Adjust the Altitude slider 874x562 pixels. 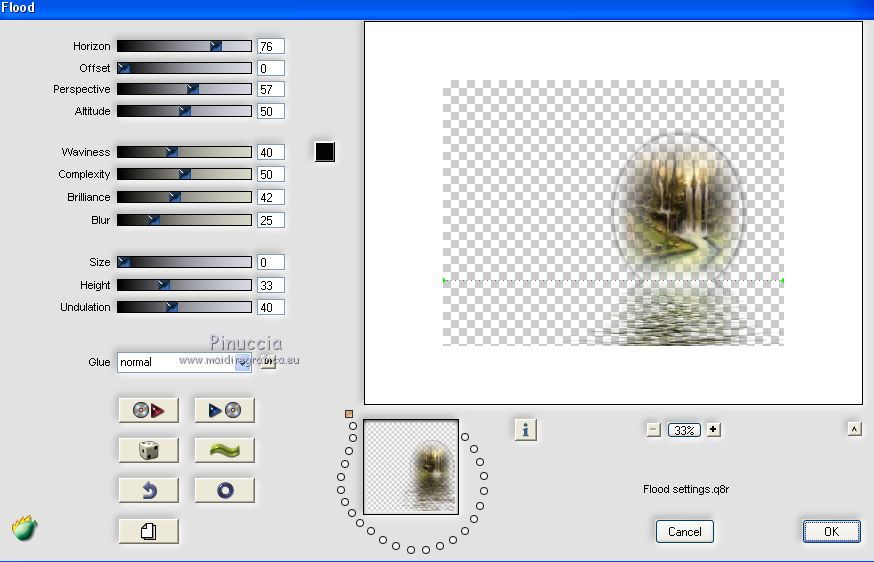184,111
